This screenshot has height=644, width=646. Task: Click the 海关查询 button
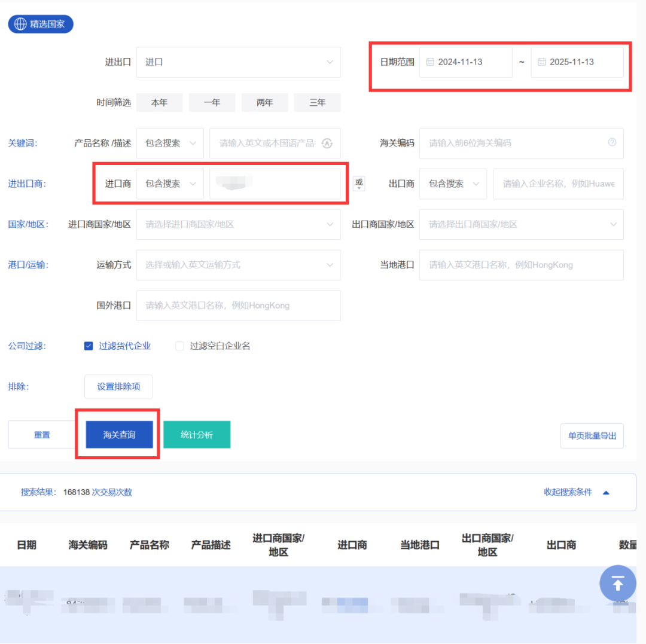pos(119,435)
